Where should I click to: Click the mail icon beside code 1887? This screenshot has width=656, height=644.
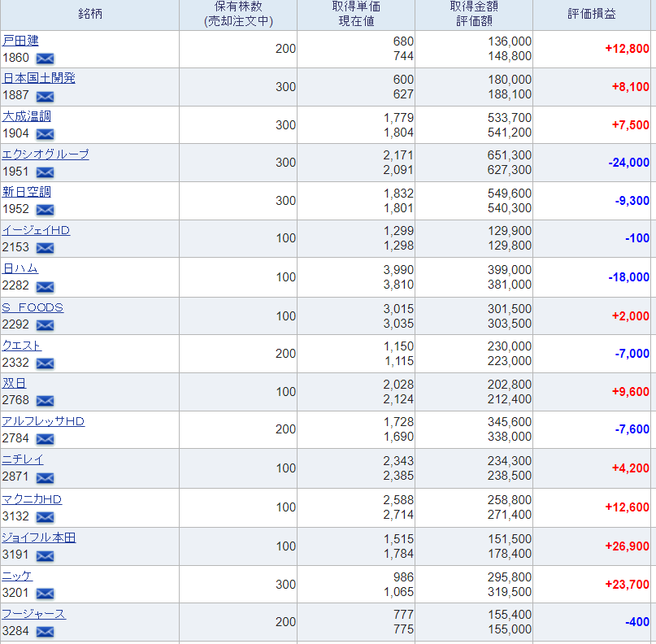(x=45, y=97)
